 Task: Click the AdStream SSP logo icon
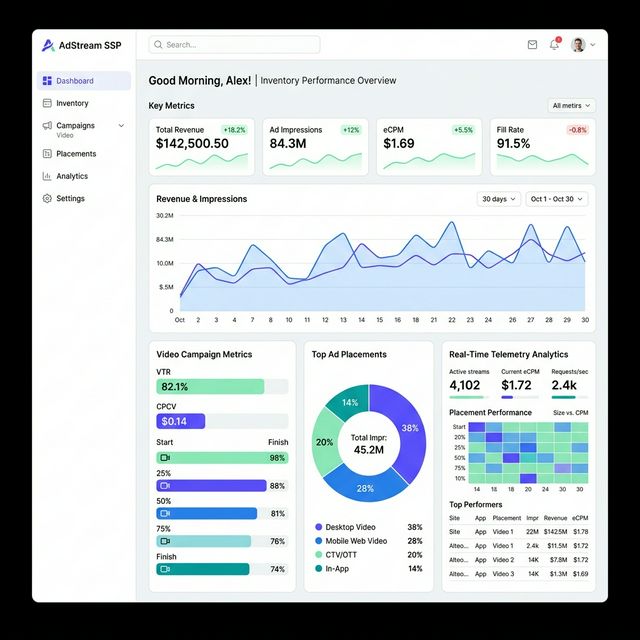click(x=48, y=45)
